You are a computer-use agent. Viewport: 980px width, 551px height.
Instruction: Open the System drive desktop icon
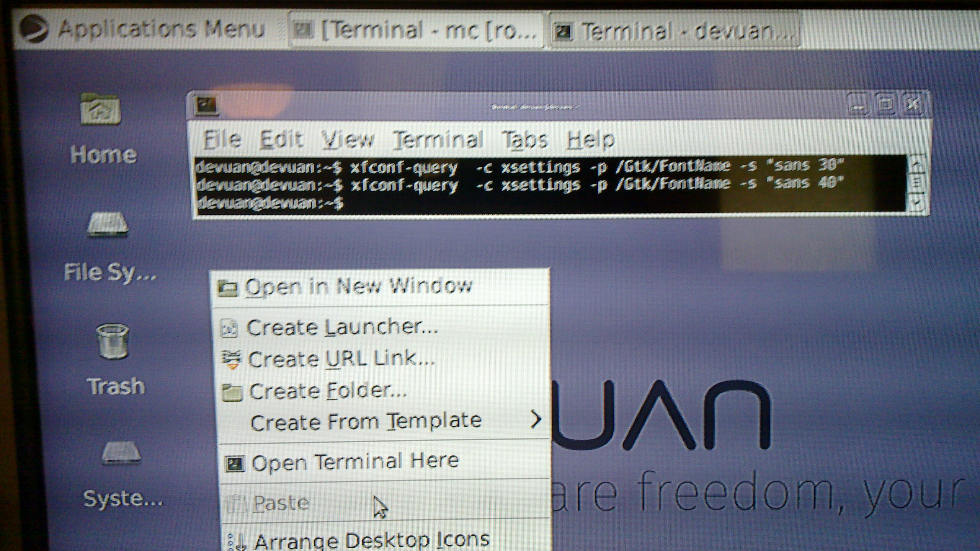pos(121,453)
